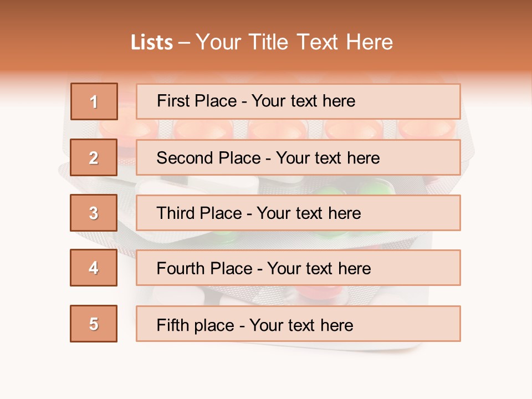
Task: Click Your Title Text Here heading
Action: [x=294, y=42]
